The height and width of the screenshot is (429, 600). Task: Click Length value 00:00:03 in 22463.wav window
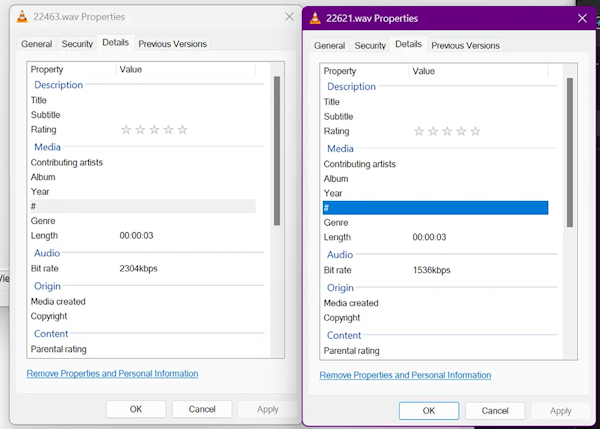pyautogui.click(x=136, y=236)
